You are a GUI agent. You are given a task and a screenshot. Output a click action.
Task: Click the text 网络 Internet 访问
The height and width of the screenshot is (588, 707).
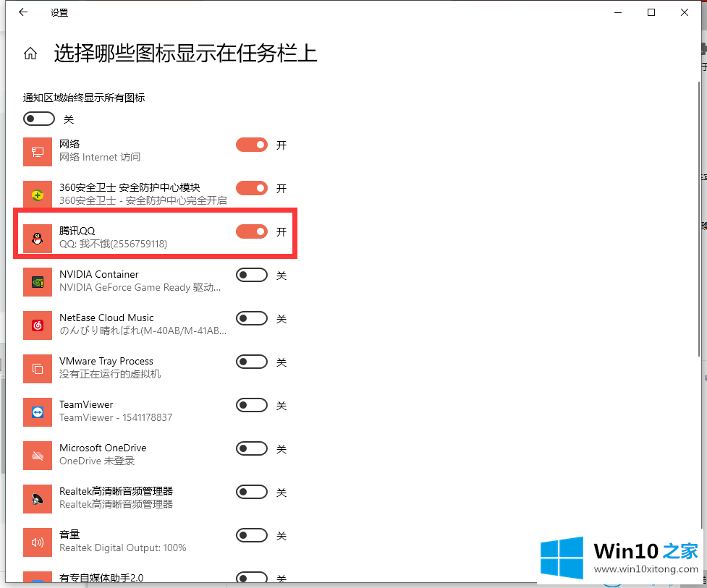coord(100,157)
